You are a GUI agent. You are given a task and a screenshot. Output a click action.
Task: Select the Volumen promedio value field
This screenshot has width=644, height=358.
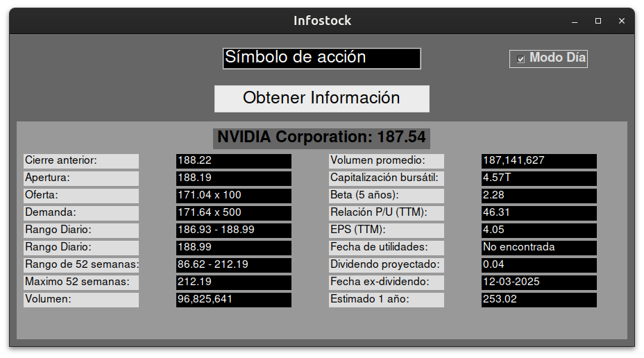539,161
